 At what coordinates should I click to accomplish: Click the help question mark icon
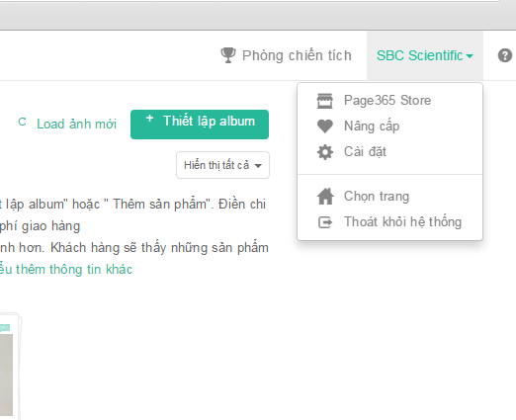click(x=505, y=55)
